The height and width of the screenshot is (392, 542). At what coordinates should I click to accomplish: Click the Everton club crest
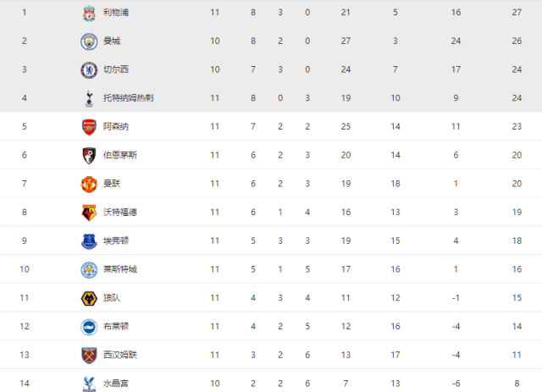click(x=88, y=241)
